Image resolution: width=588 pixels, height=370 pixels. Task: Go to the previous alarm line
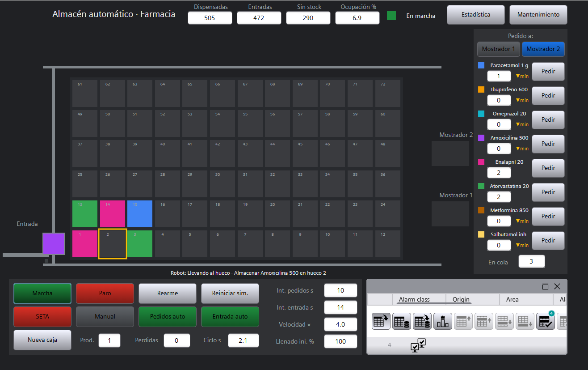(483, 321)
